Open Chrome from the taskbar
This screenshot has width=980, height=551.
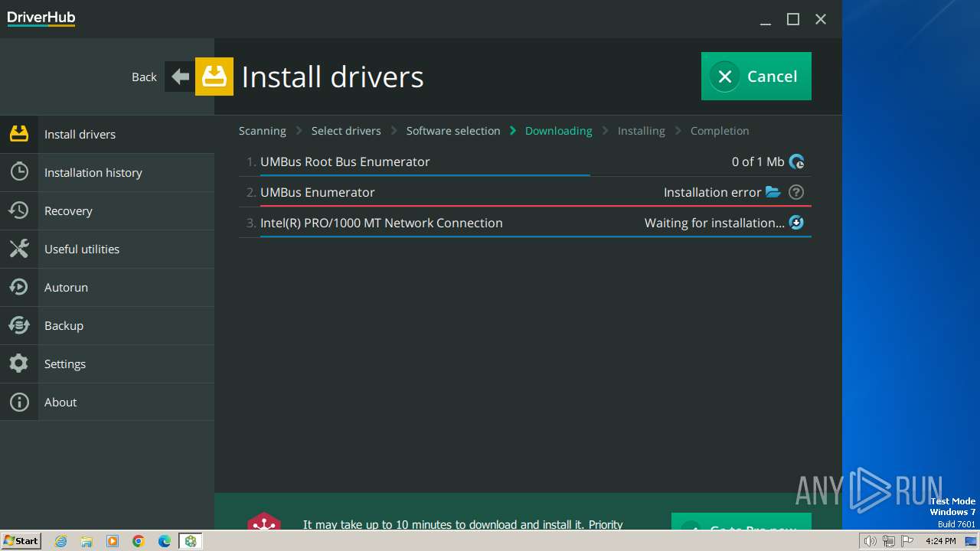coord(139,541)
